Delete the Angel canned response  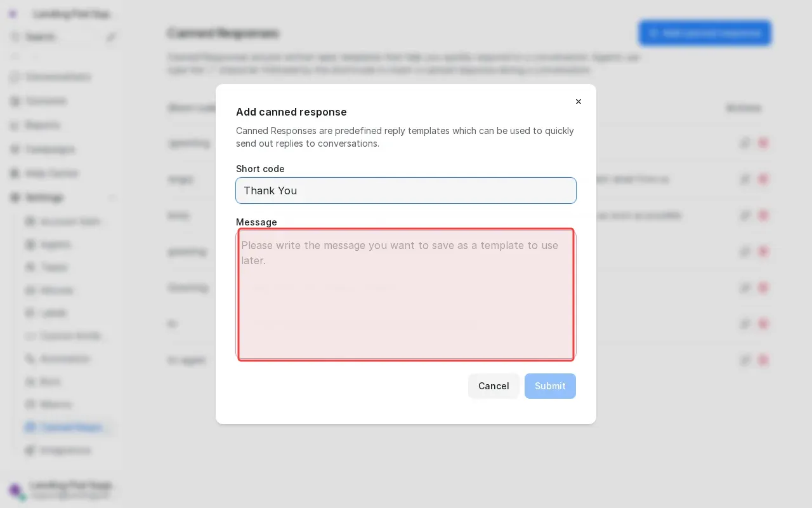pyautogui.click(x=764, y=179)
